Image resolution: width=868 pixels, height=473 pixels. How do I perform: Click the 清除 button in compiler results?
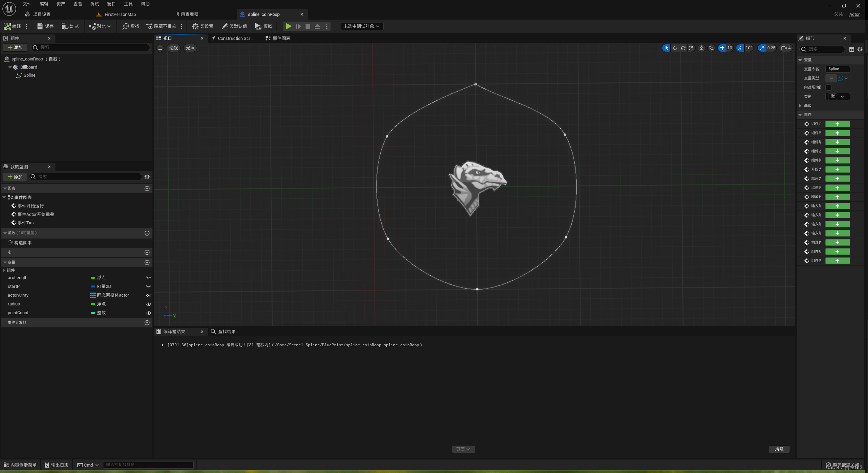coord(779,449)
